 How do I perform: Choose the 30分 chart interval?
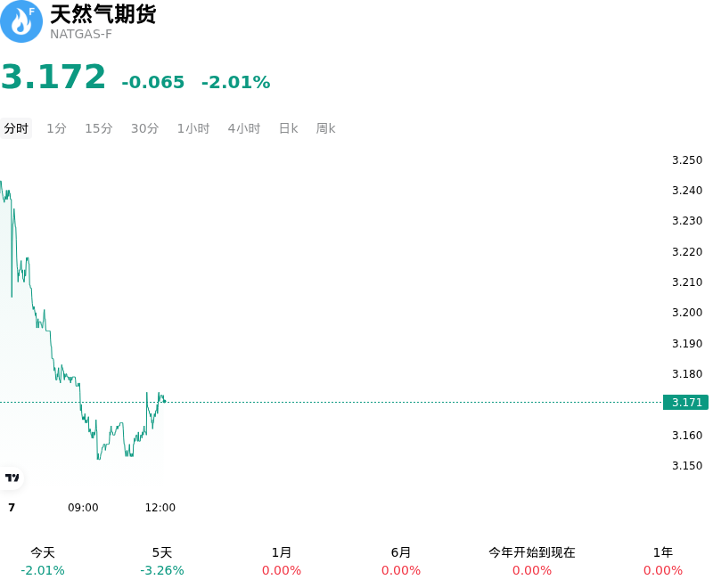144,128
